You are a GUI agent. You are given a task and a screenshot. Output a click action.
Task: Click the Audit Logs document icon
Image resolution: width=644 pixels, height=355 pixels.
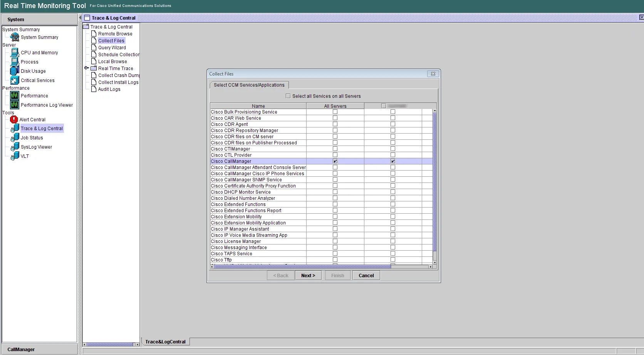[x=94, y=89]
